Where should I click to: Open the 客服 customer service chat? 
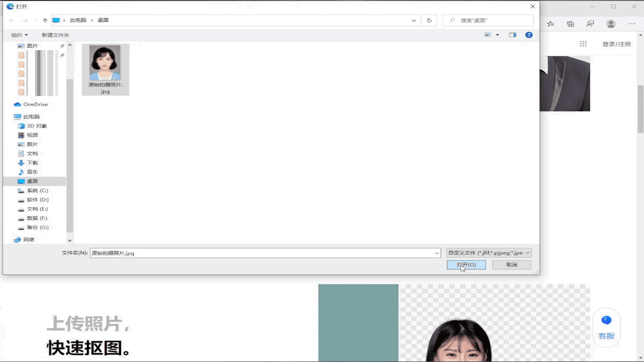606,327
